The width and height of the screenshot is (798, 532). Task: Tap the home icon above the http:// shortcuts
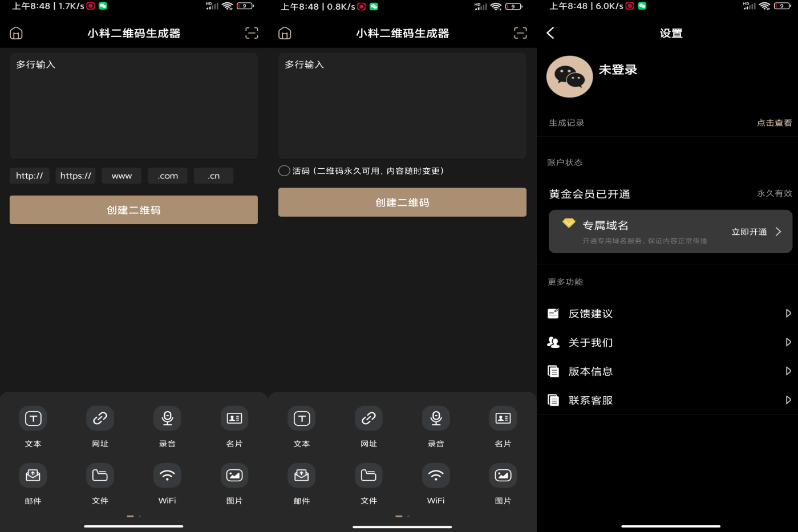click(16, 33)
